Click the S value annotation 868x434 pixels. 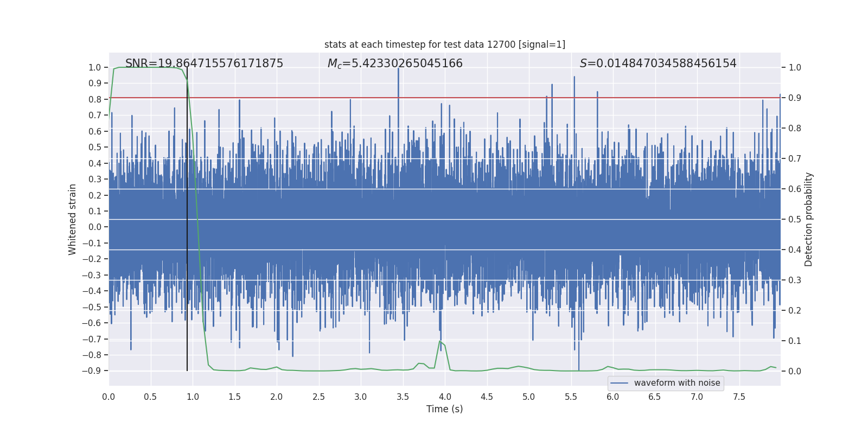(x=658, y=63)
